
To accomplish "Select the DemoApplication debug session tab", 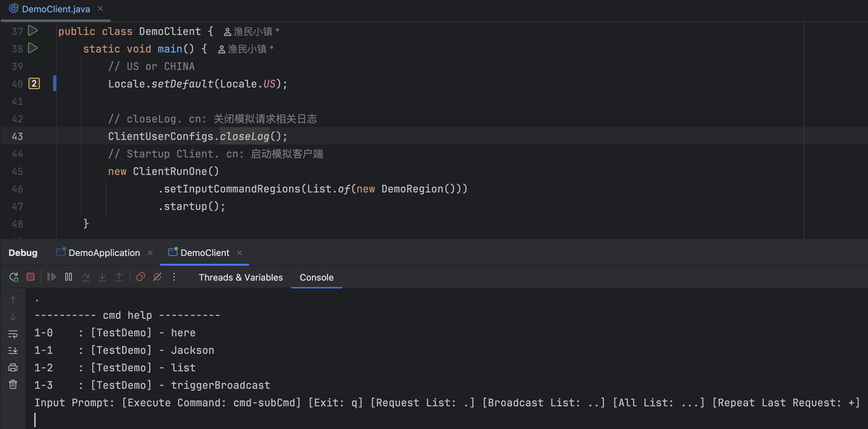I will click(x=104, y=253).
